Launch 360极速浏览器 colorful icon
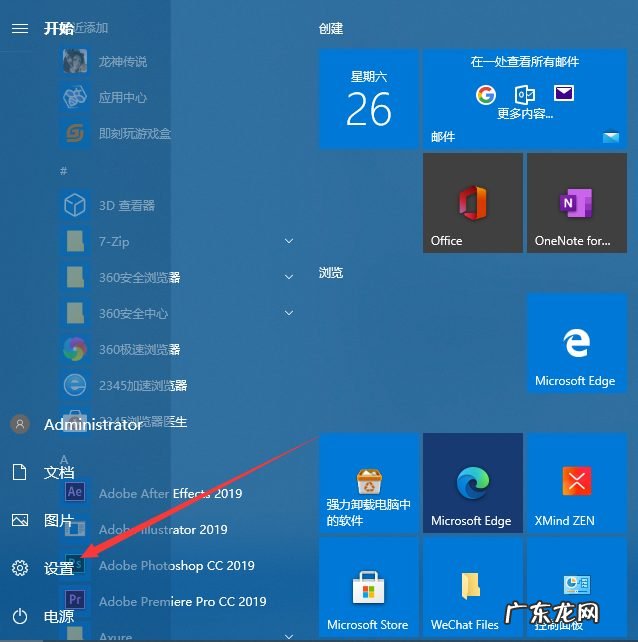 75,349
